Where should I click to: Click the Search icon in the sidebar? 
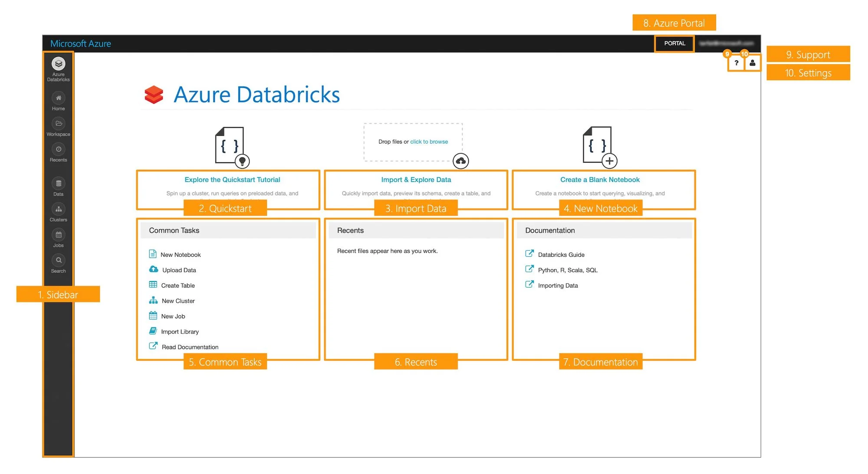point(58,261)
